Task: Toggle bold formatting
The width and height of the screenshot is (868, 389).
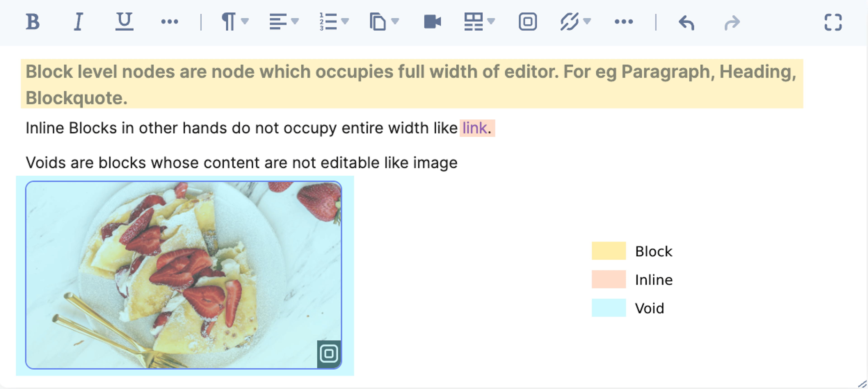Action: click(33, 22)
